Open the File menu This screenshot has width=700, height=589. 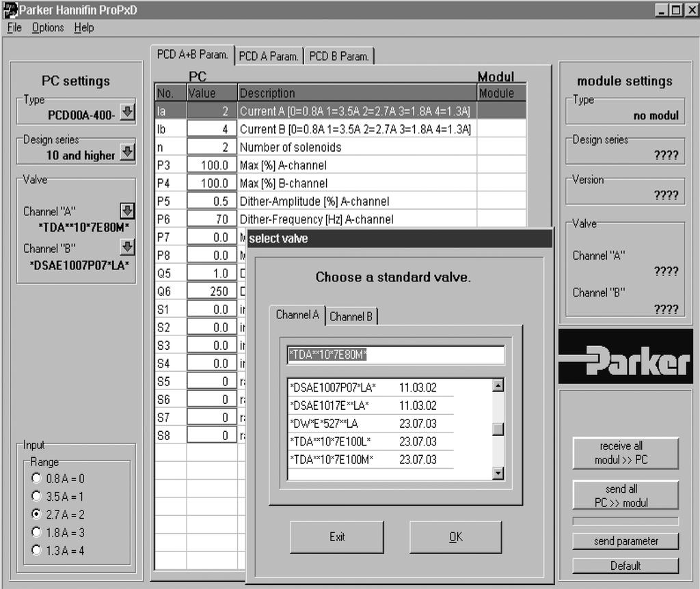(x=14, y=27)
